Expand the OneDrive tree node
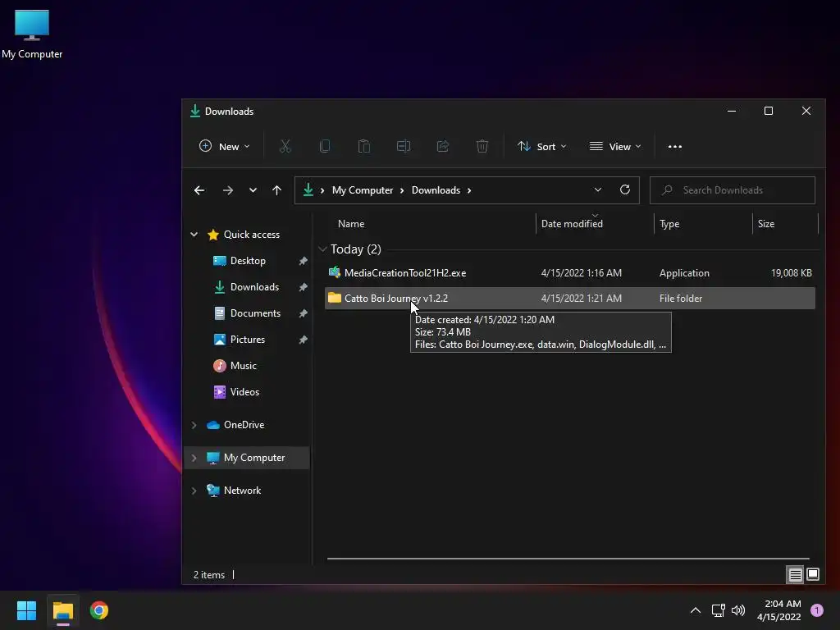This screenshot has height=630, width=840. tap(194, 425)
